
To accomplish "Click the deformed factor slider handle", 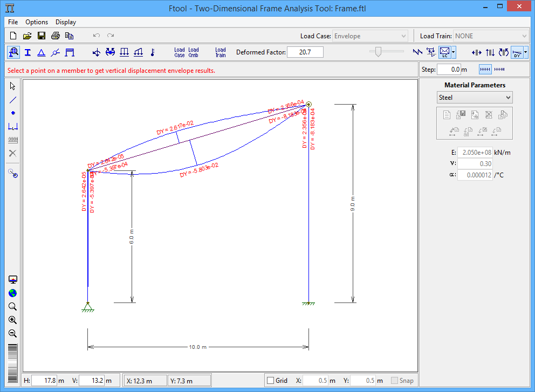I will click(379, 52).
